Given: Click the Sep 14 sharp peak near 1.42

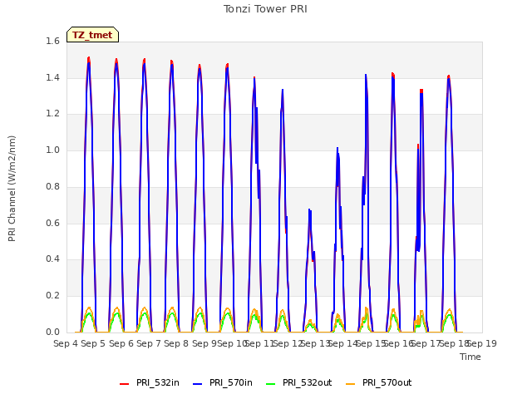Looking at the screenshot, I should pos(366,76).
